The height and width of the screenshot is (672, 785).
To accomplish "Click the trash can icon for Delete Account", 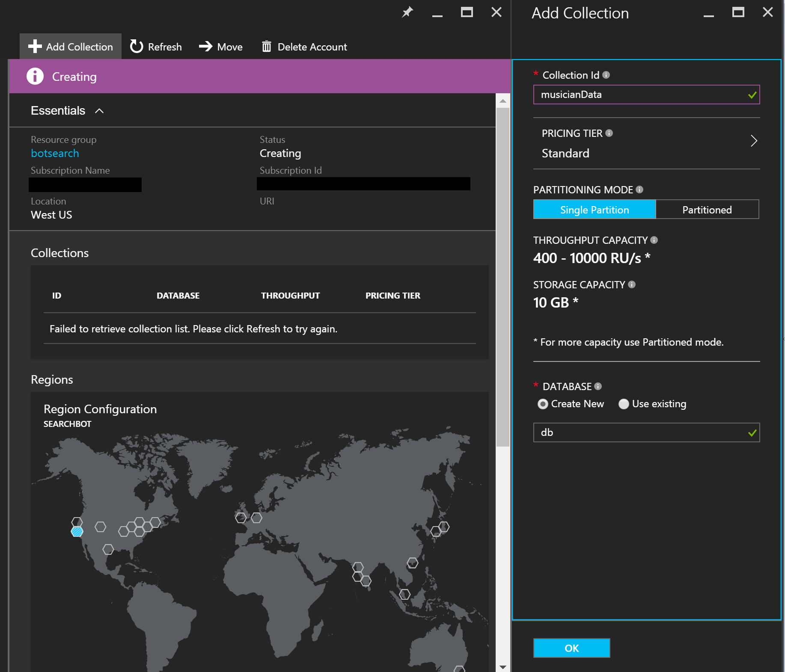I will coord(266,46).
